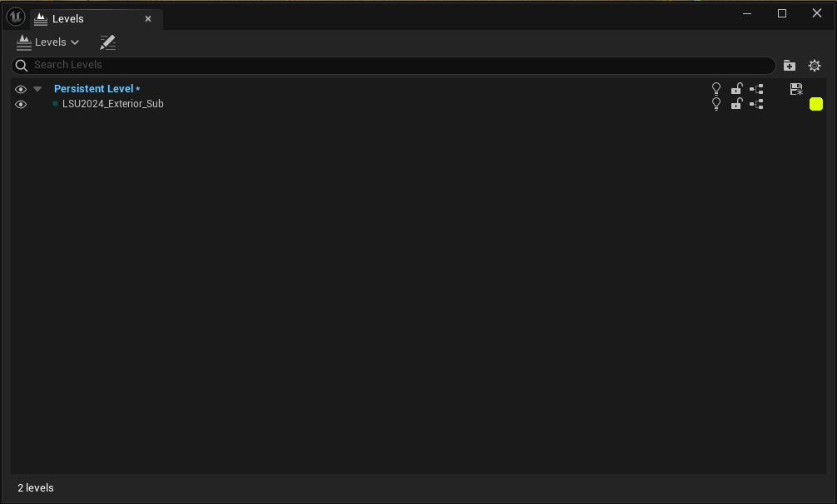Image resolution: width=837 pixels, height=504 pixels.
Task: Toggle visibility of Persistent Level
Action: tap(21, 89)
